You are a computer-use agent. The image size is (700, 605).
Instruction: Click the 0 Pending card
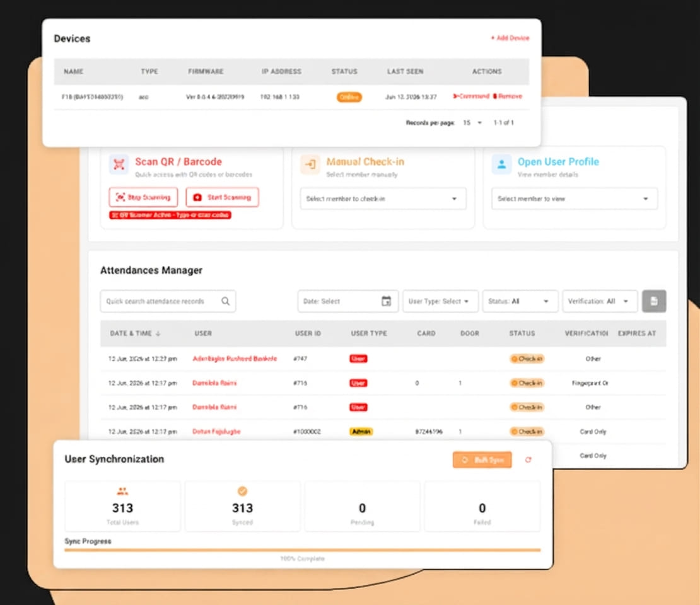coord(362,507)
